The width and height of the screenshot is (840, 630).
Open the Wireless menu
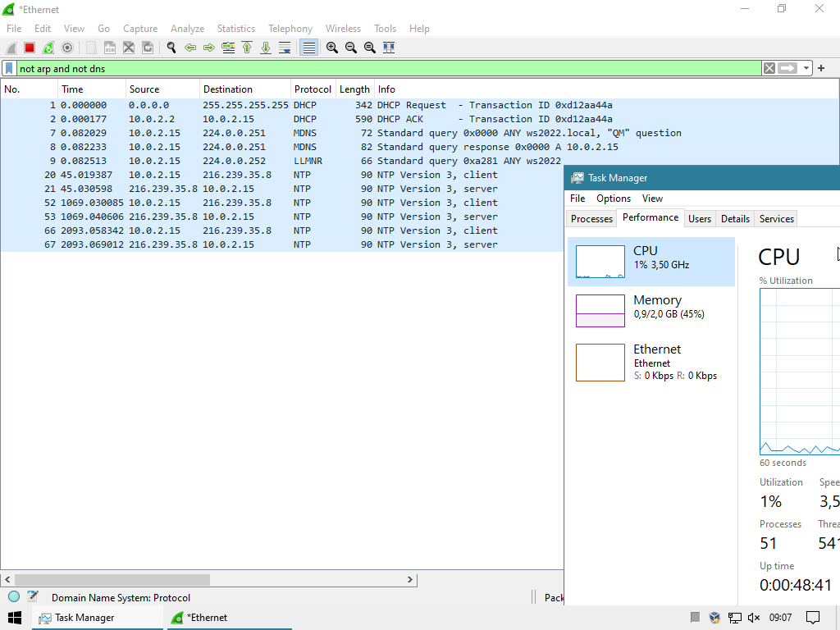coord(344,29)
